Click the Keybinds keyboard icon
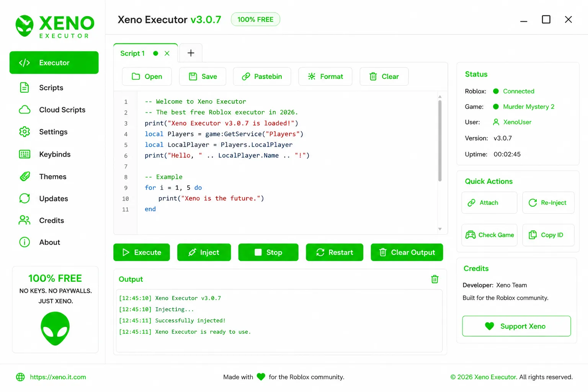The width and height of the screenshot is (588, 392). (x=24, y=154)
